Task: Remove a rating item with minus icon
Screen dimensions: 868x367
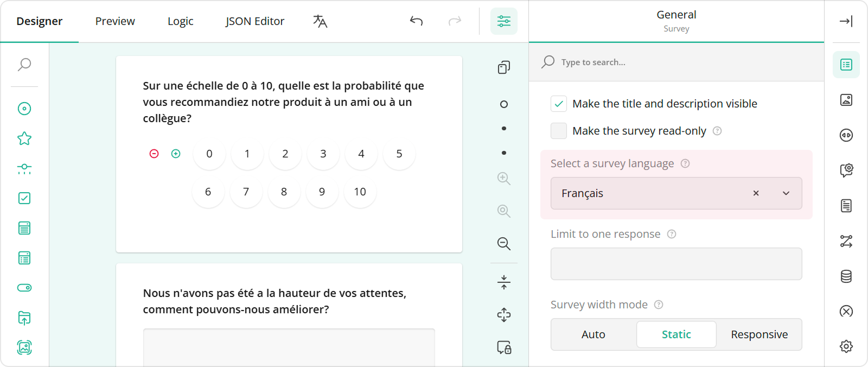Action: pyautogui.click(x=154, y=154)
